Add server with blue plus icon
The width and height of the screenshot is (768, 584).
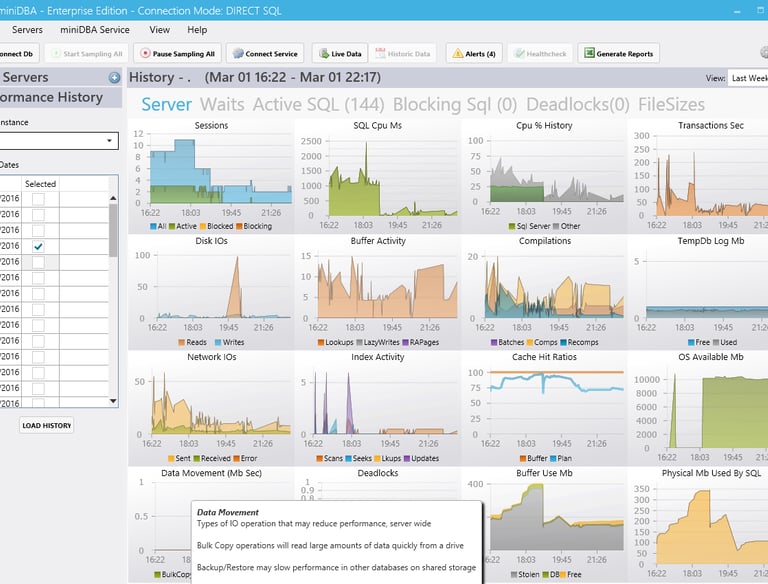(x=114, y=77)
